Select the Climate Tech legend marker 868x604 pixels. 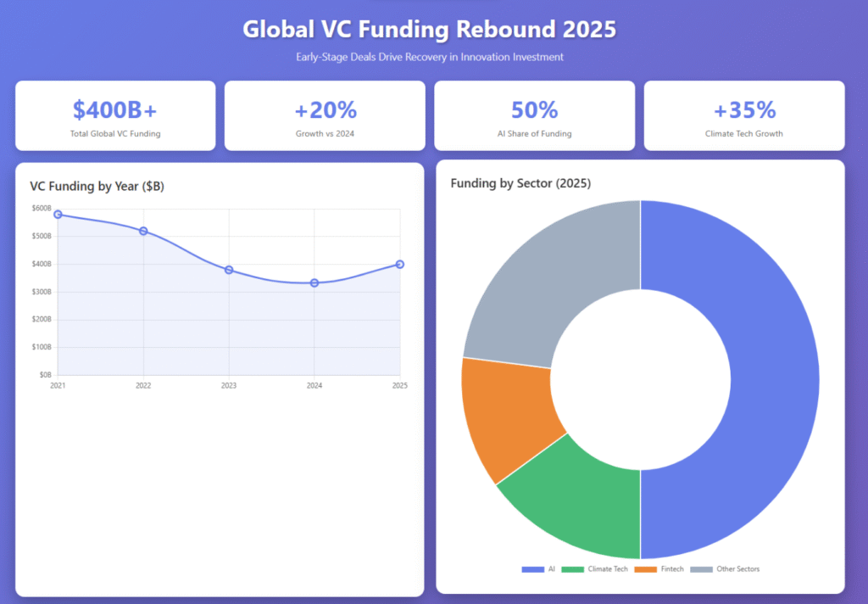click(x=572, y=569)
